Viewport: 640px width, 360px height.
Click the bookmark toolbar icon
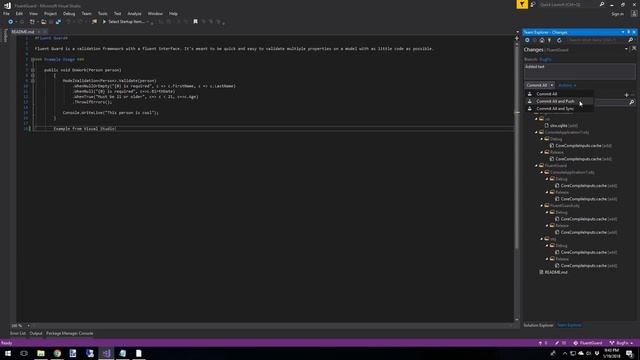coord(196,22)
